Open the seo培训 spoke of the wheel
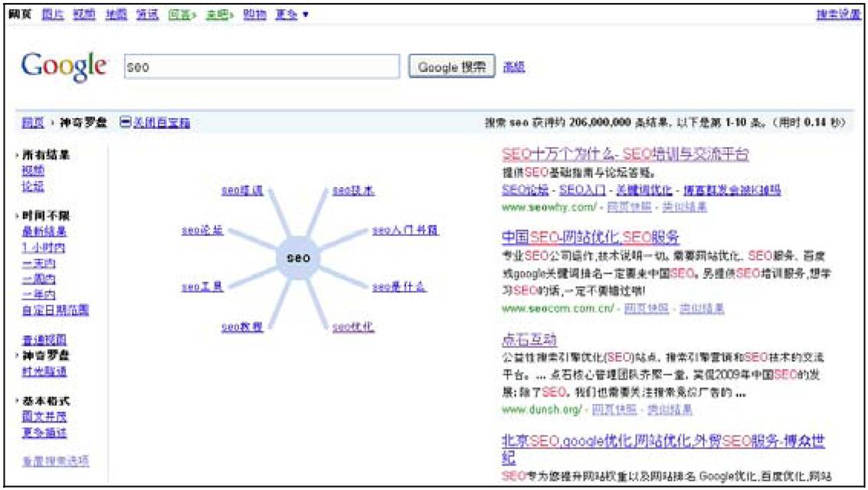The width and height of the screenshot is (868, 490). click(x=242, y=191)
